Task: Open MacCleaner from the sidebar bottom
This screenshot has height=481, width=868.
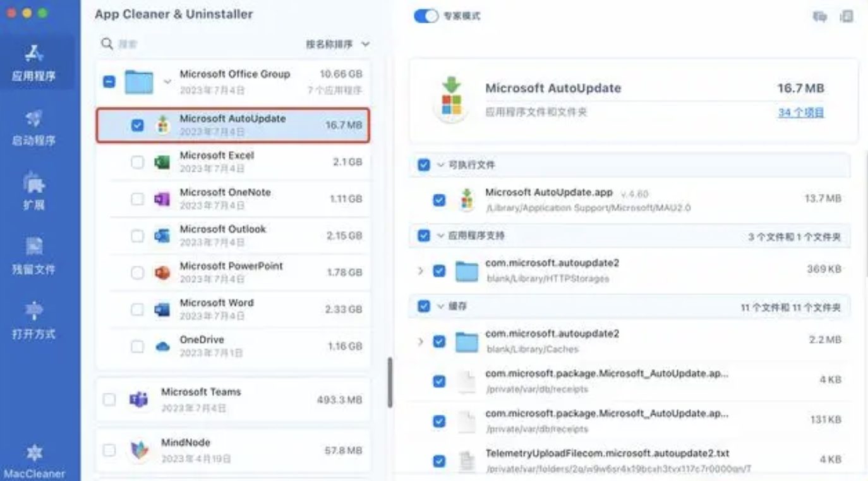Action: [34, 462]
